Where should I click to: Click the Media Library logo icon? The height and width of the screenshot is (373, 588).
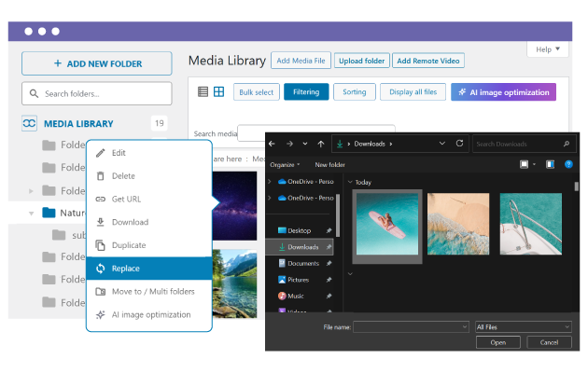coord(30,123)
